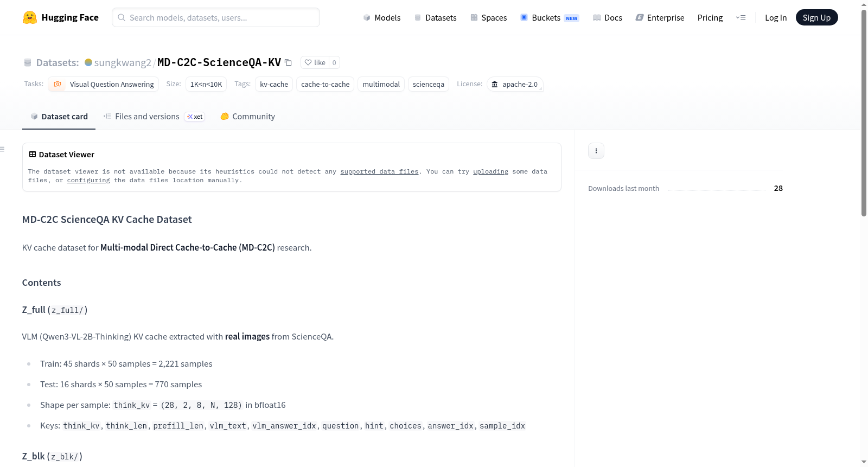Click the Downloads last month label
The image size is (868, 467).
[624, 188]
